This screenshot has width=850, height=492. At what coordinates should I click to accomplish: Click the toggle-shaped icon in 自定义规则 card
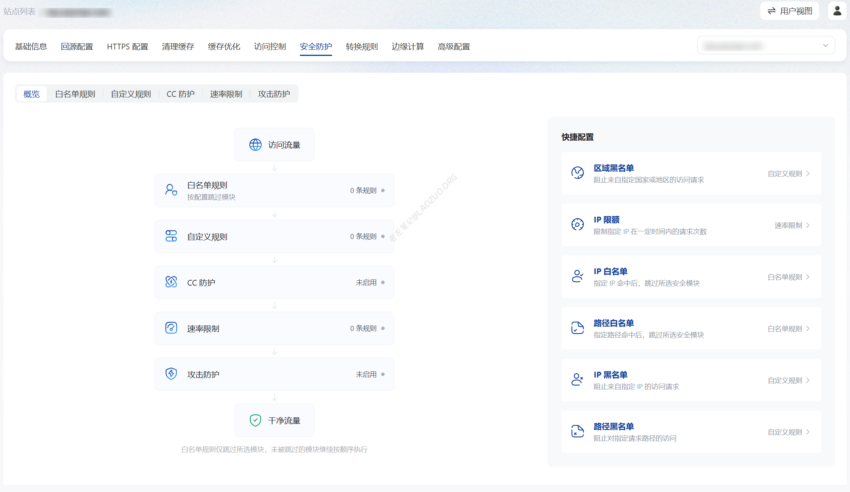pyautogui.click(x=171, y=236)
